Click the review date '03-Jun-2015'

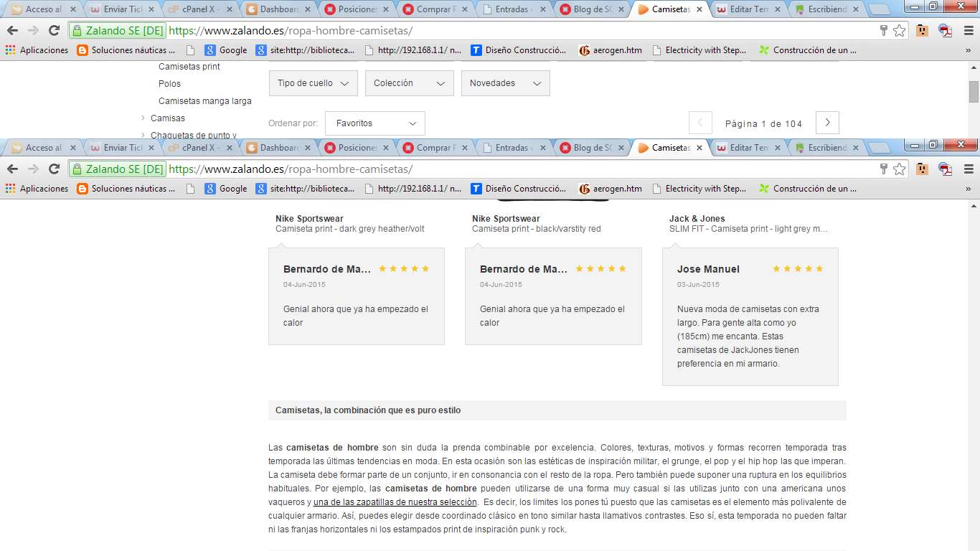click(x=698, y=285)
